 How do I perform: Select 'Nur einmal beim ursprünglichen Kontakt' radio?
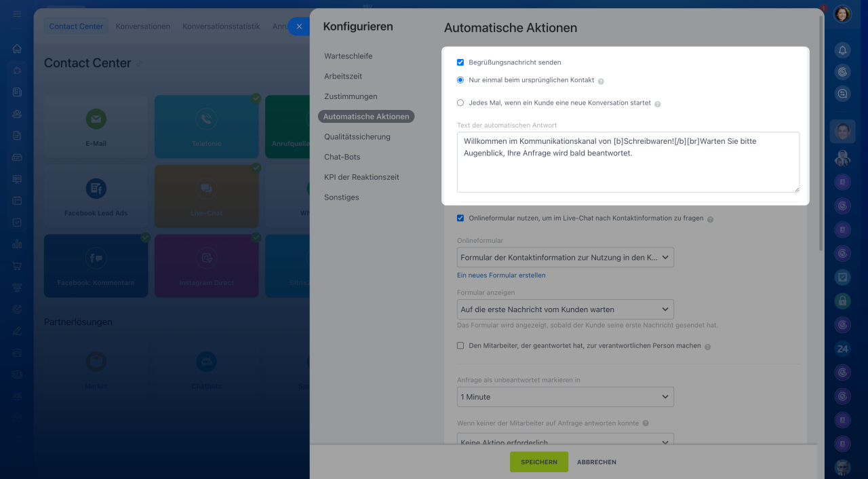click(x=460, y=80)
